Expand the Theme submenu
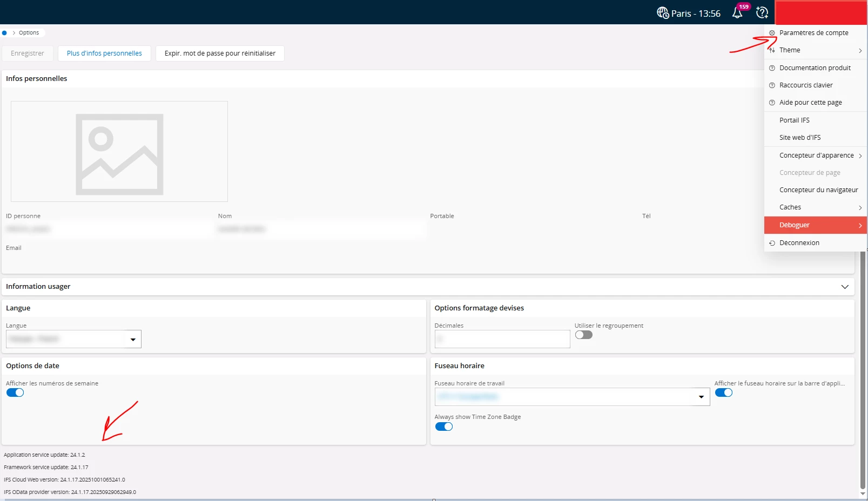Image resolution: width=868 pixels, height=501 pixels. [816, 50]
